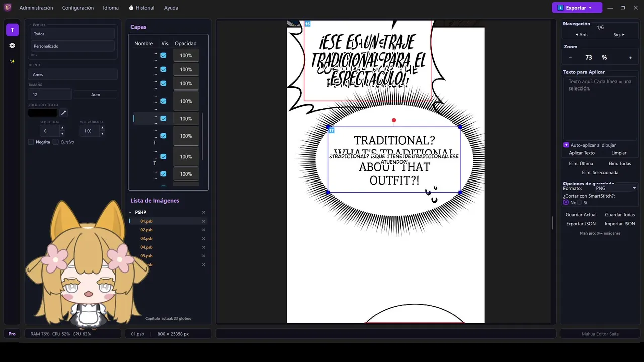The height and width of the screenshot is (362, 644).
Task: Select 04.psb in the image list
Action: pyautogui.click(x=146, y=247)
